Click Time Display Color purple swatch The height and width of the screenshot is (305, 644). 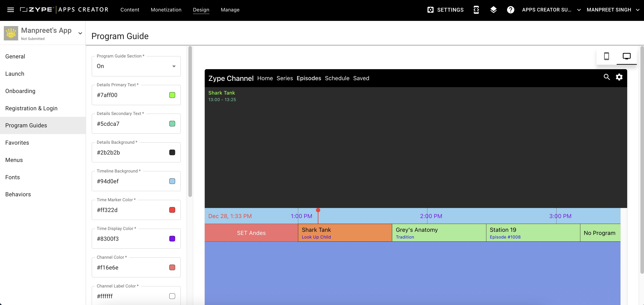click(172, 239)
